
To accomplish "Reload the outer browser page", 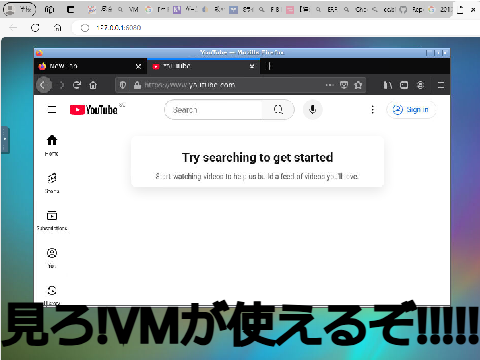I will click(35, 28).
